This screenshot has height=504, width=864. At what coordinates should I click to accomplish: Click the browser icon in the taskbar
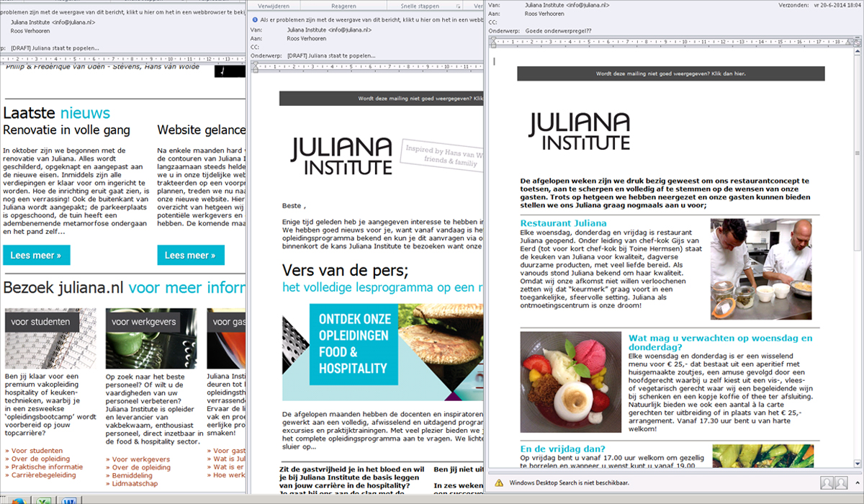tap(17, 500)
